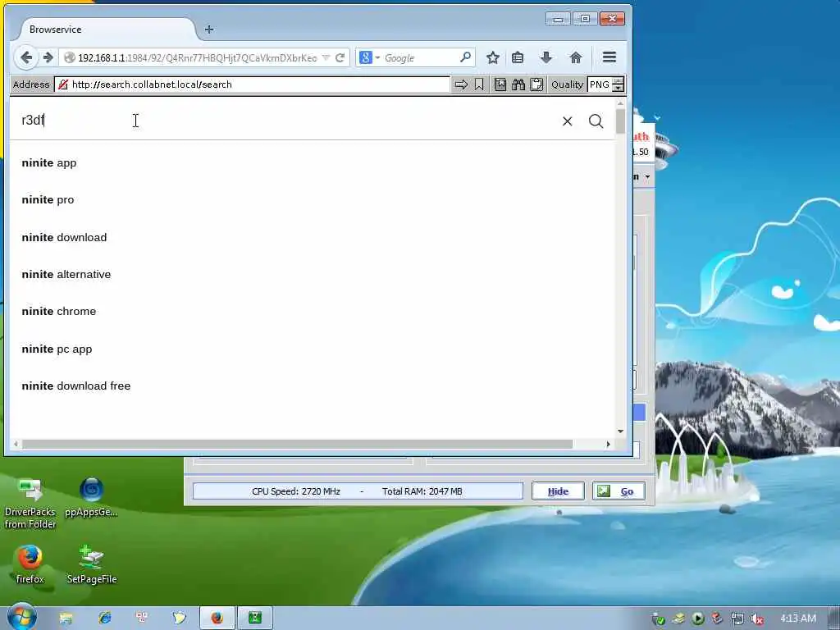Click Go button in background window
This screenshot has height=630, width=840.
pyautogui.click(x=619, y=491)
